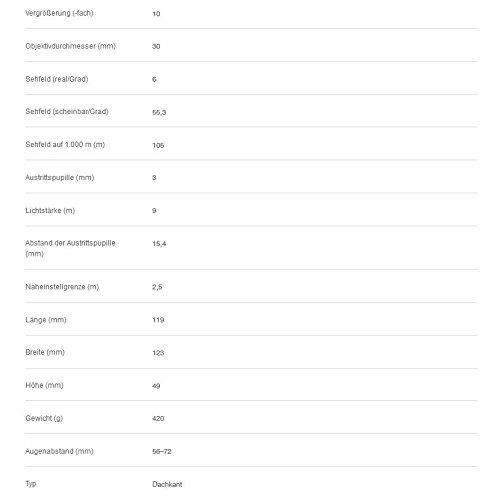496x496 pixels.
Task: Select the Länge (mm) label
Action: (46, 320)
